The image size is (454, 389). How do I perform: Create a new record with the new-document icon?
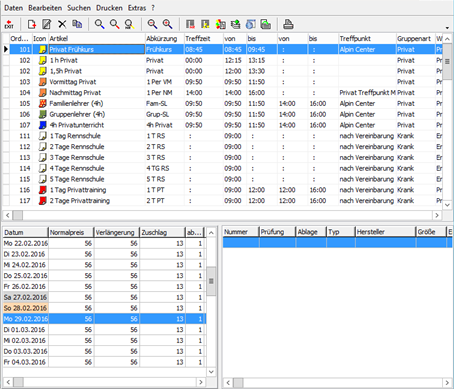pyautogui.click(x=32, y=24)
